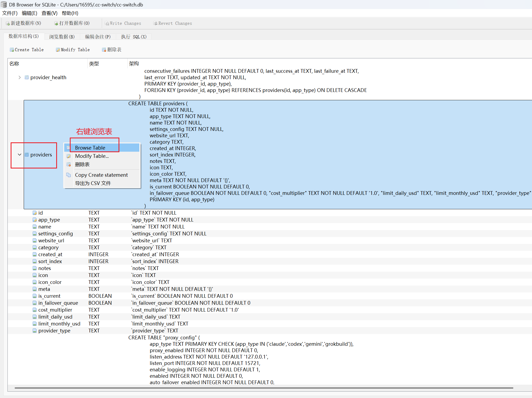The image size is (532, 398).
Task: Click the Create Table icon
Action: click(x=12, y=50)
